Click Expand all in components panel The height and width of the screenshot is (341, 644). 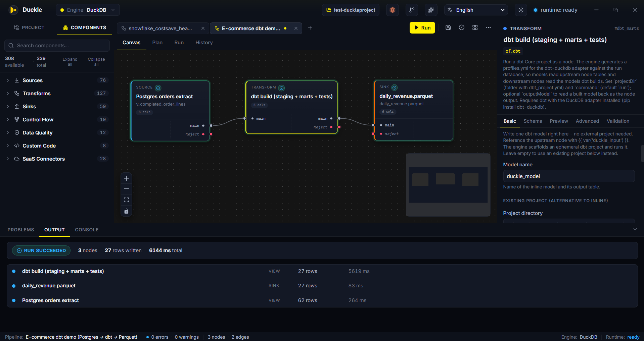click(70, 62)
